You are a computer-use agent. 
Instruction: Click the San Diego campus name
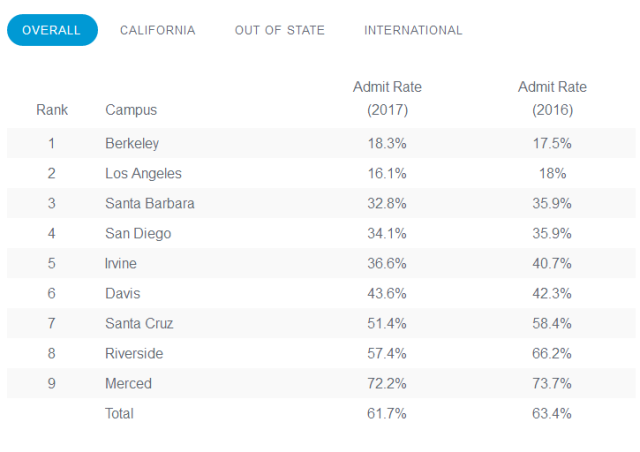(x=138, y=233)
